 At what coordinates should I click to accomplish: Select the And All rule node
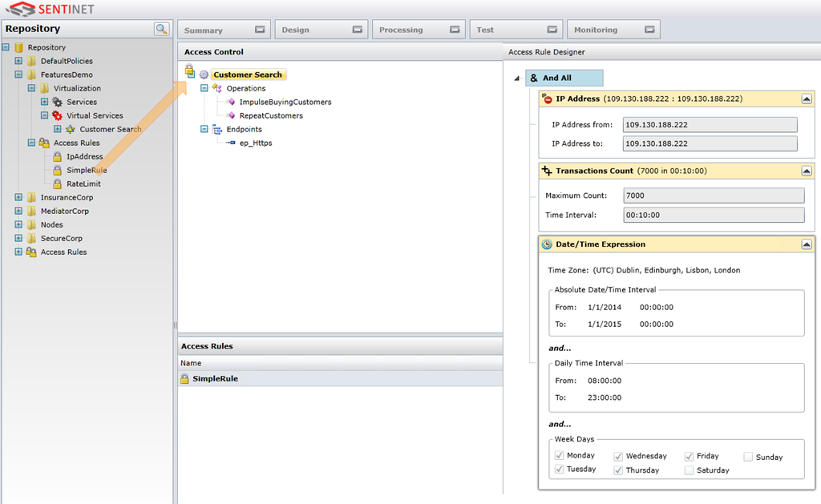tap(564, 79)
